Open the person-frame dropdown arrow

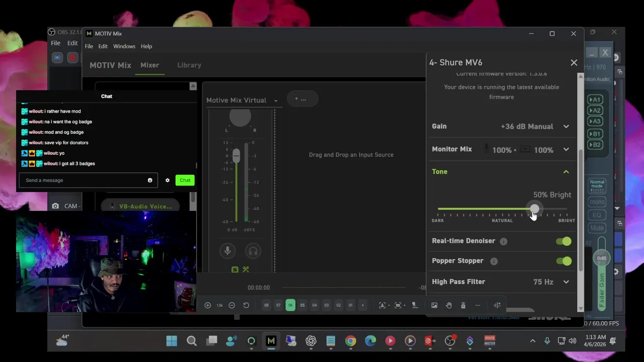[x=389, y=305]
